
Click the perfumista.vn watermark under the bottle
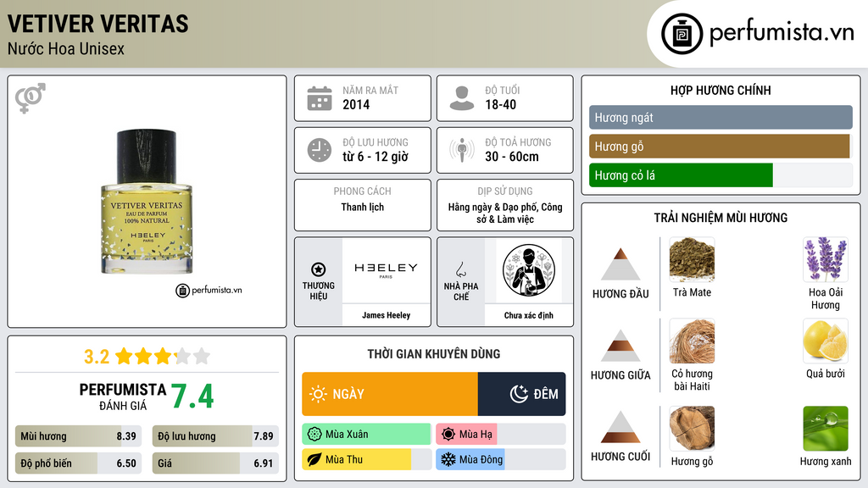tap(209, 290)
